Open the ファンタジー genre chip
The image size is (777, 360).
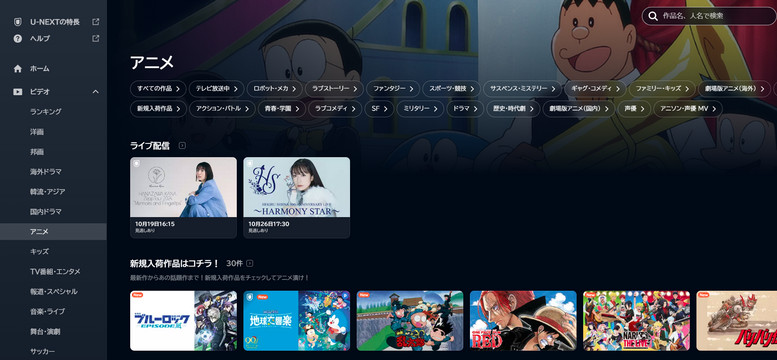pyautogui.click(x=393, y=89)
